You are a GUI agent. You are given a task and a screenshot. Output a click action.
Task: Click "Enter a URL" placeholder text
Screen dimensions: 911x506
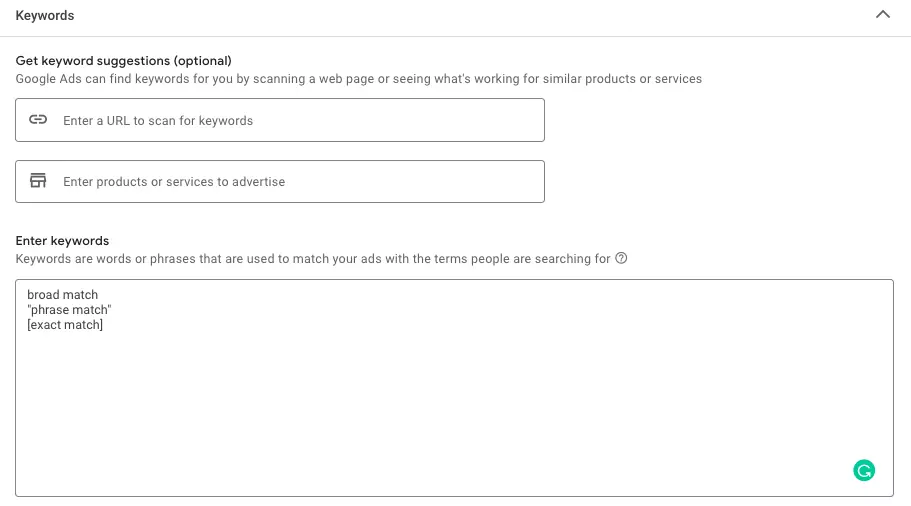(96, 120)
